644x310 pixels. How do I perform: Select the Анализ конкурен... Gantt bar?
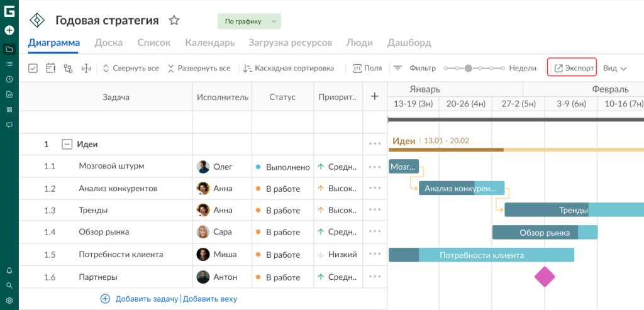462,188
